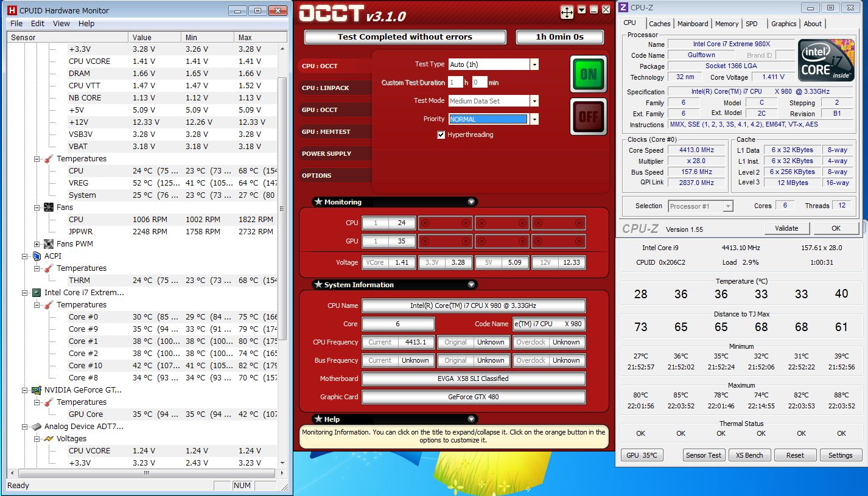Screen dimensions: 868x496
Task: Click the thermometer icon under the Intel Core i7 node
Action: 49,305
